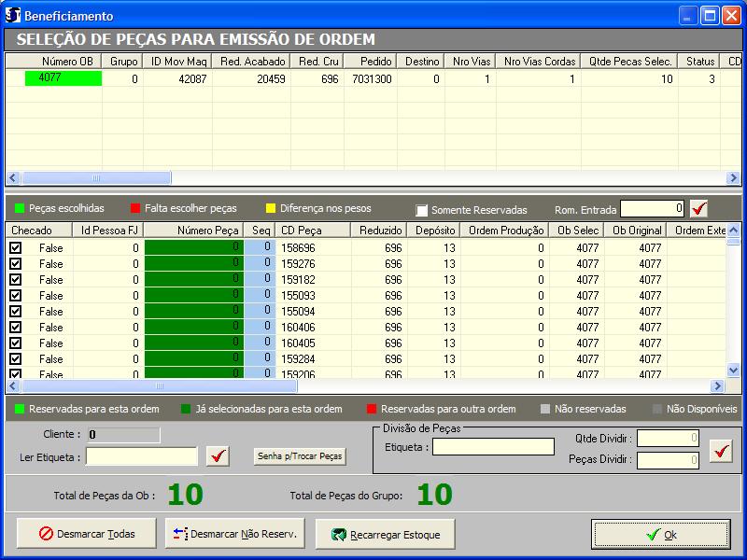Viewport: 747px width, 560px height.
Task: Uncheck row with CD Peça 158696
Action: click(x=16, y=248)
